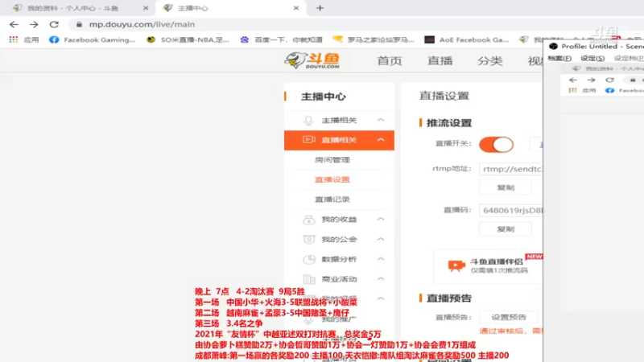Toggle the 商业活动 section chevron
The width and height of the screenshot is (644, 362).
(381, 278)
